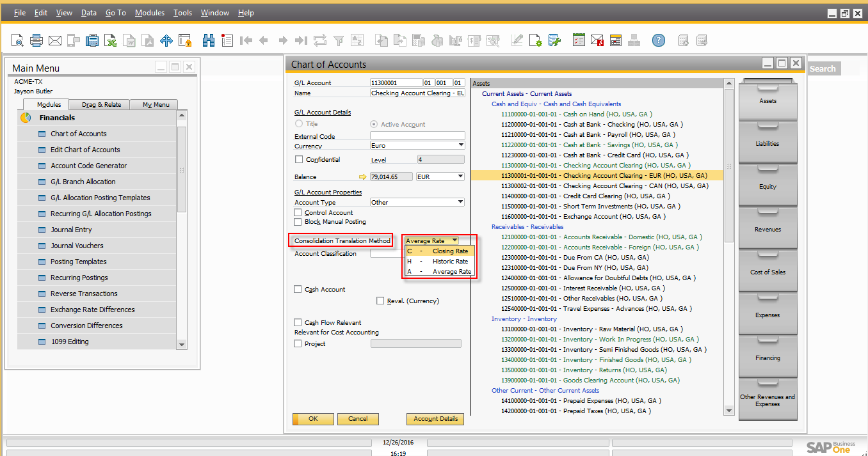Click the printer icon in the toolbar

click(x=36, y=41)
